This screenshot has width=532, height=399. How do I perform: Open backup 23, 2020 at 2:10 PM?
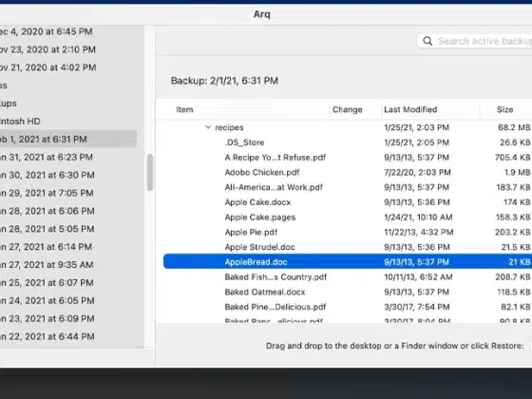[x=47, y=49]
